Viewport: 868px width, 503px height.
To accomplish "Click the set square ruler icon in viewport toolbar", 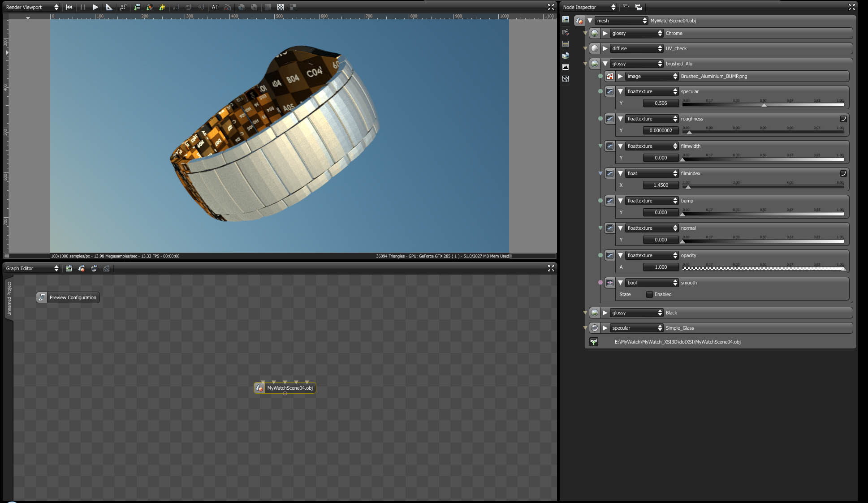I will (x=109, y=7).
